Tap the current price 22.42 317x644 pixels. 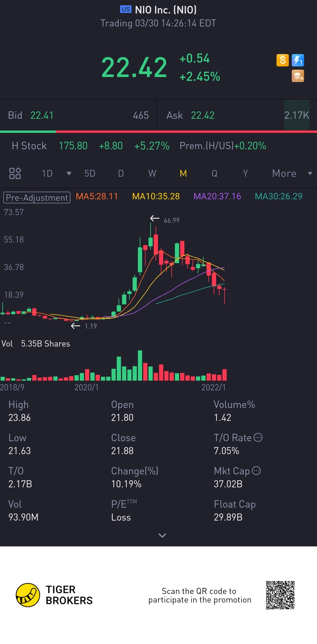tap(134, 68)
